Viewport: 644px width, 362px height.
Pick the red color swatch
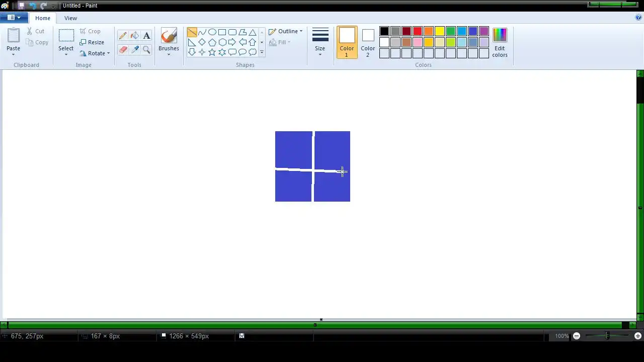coord(418,32)
